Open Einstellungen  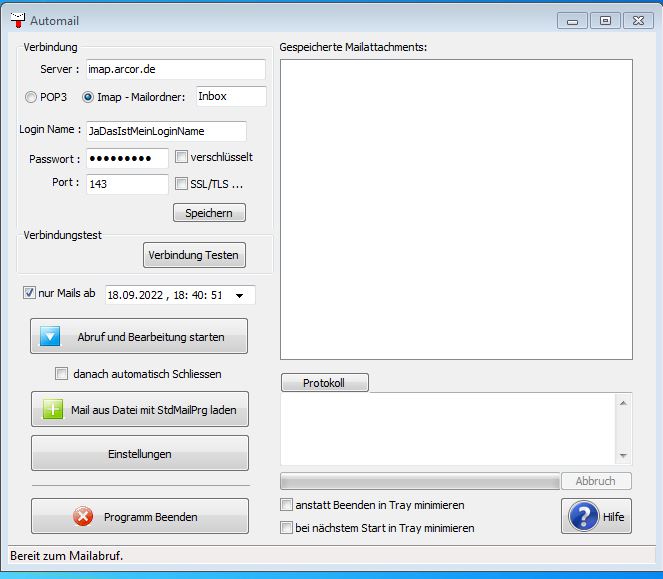pyautogui.click(x=140, y=453)
